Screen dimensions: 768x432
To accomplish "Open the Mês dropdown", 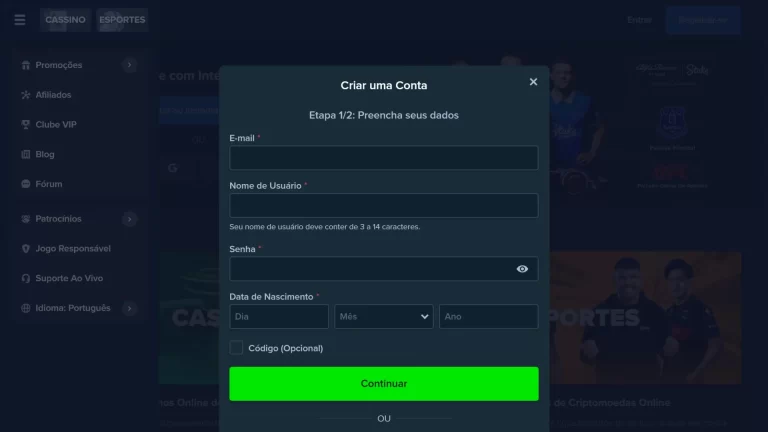I will click(x=384, y=316).
